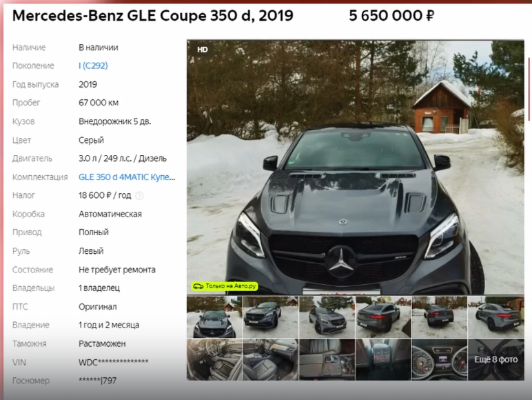Open the rear climate controls thumbnail
This screenshot has height=400, width=532.
coord(383,359)
